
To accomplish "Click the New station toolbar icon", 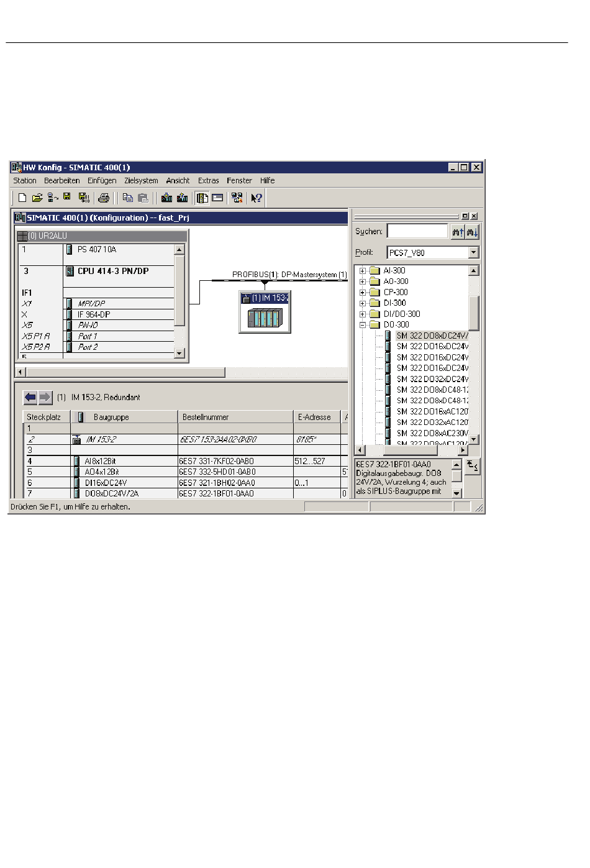I will 22,198.
